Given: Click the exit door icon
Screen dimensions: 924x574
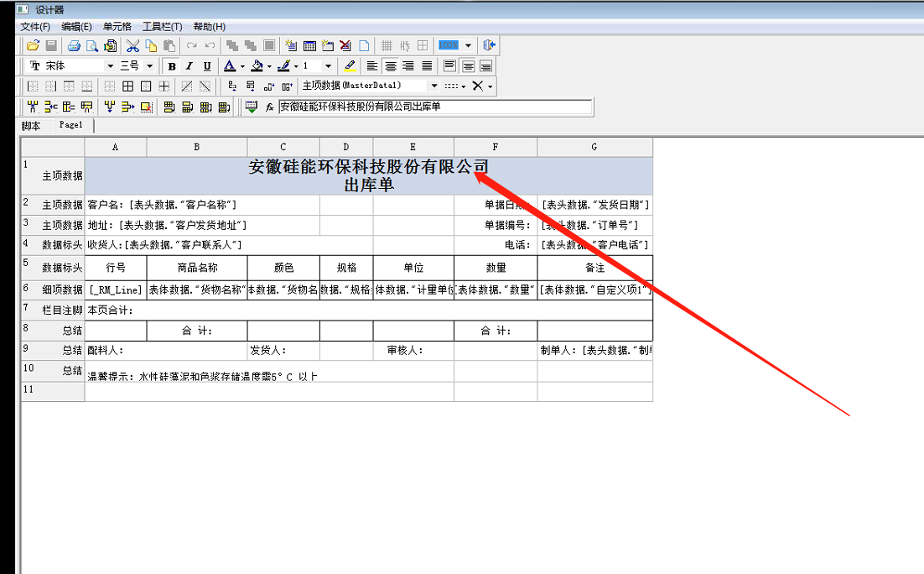Looking at the screenshot, I should (489, 45).
